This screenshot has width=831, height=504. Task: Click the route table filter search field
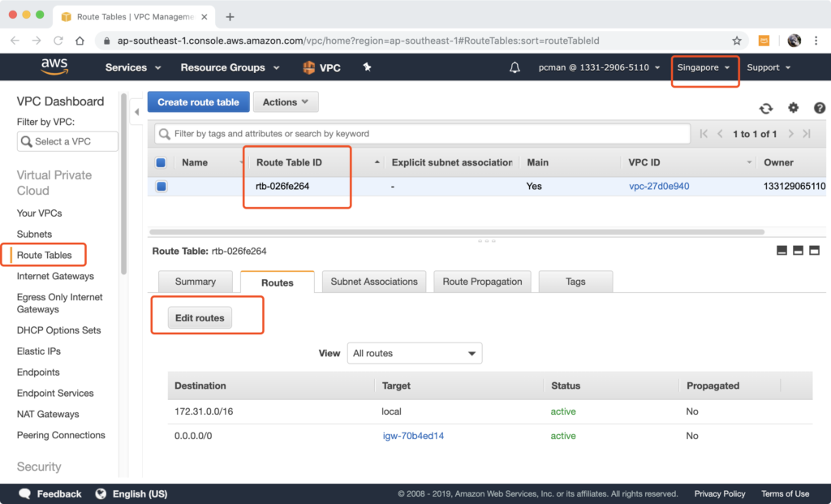tap(422, 134)
